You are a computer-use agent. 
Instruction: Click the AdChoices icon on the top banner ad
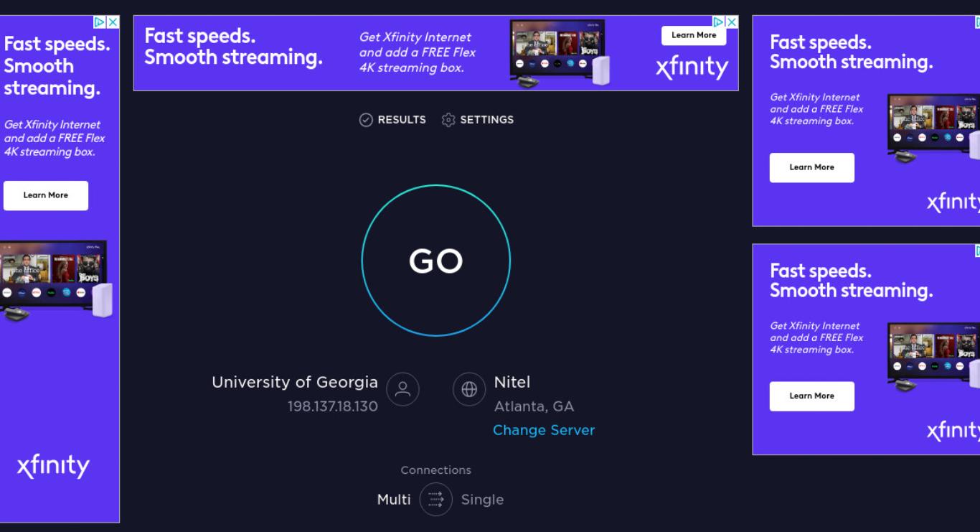click(719, 22)
